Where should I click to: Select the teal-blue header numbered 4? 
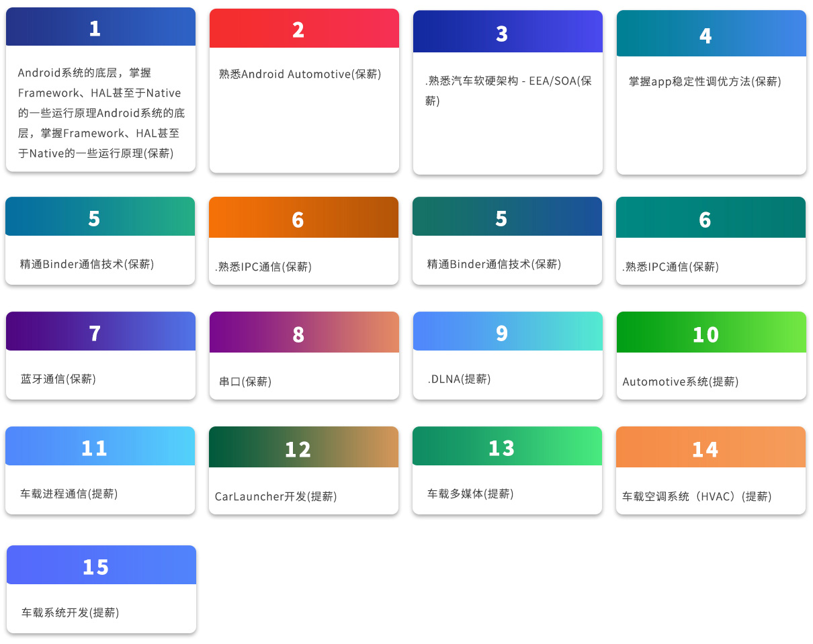712,34
